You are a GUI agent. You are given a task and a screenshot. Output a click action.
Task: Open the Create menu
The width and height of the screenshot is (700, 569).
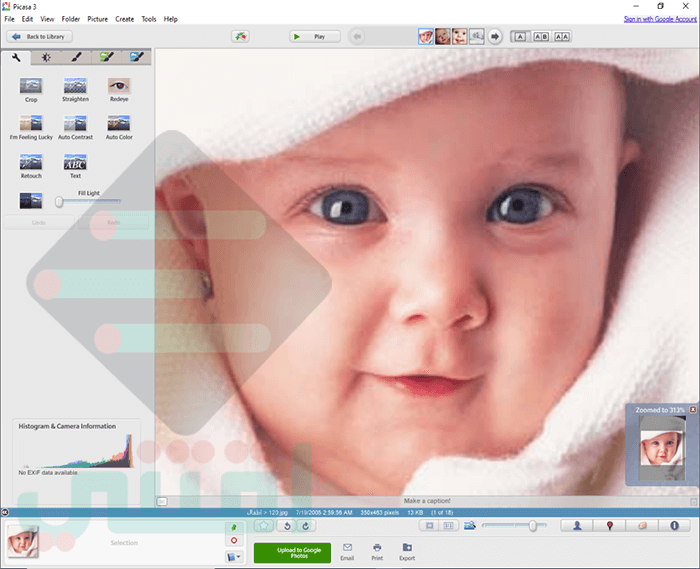[125, 19]
